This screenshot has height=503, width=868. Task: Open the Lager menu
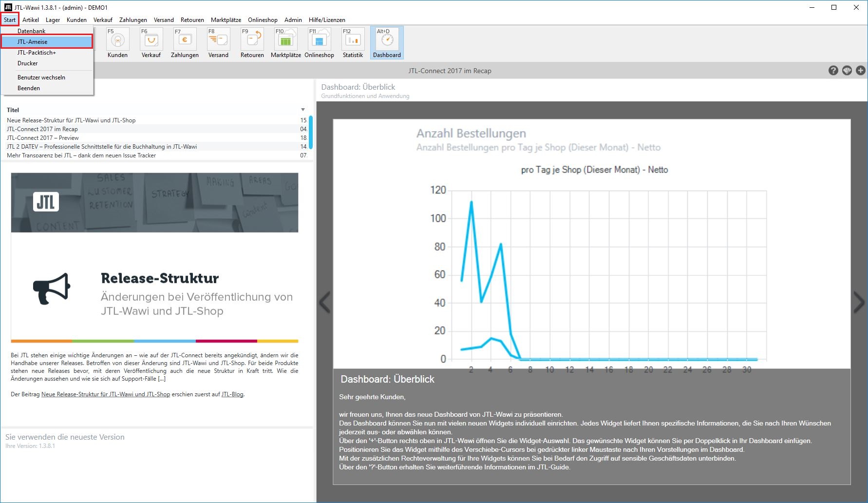pyautogui.click(x=53, y=20)
